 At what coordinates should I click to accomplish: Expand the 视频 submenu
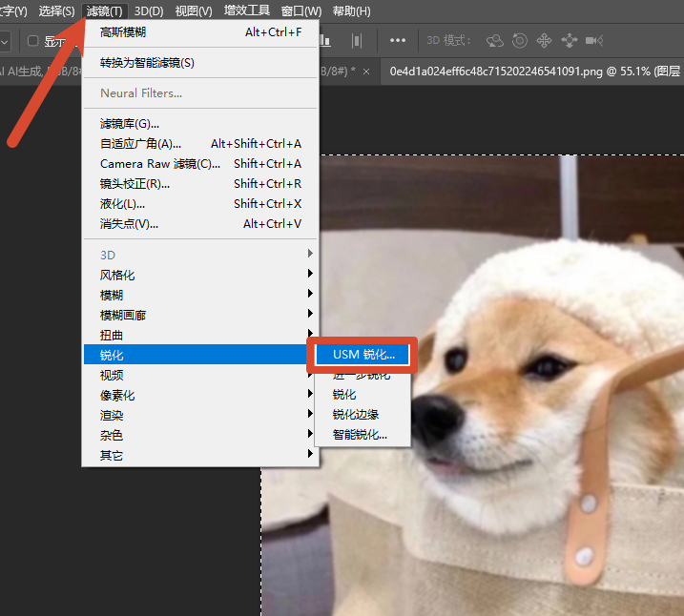[x=200, y=375]
